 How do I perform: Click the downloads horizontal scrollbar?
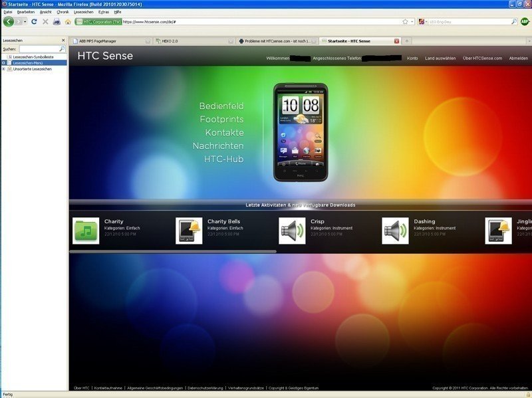(173, 252)
